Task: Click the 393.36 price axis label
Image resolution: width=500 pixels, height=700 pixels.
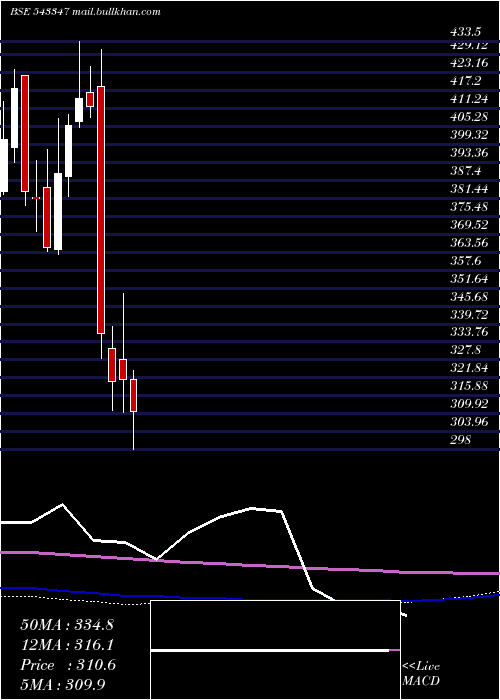Action: (x=469, y=153)
